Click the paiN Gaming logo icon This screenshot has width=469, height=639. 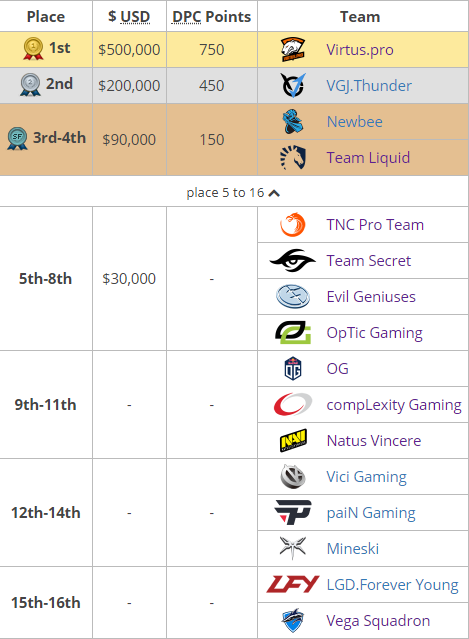point(293,512)
